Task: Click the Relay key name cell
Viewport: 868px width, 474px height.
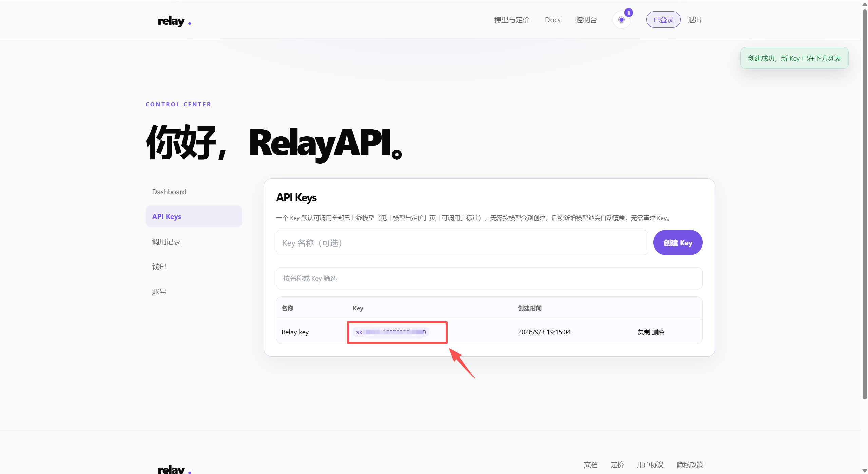Action: click(x=295, y=332)
